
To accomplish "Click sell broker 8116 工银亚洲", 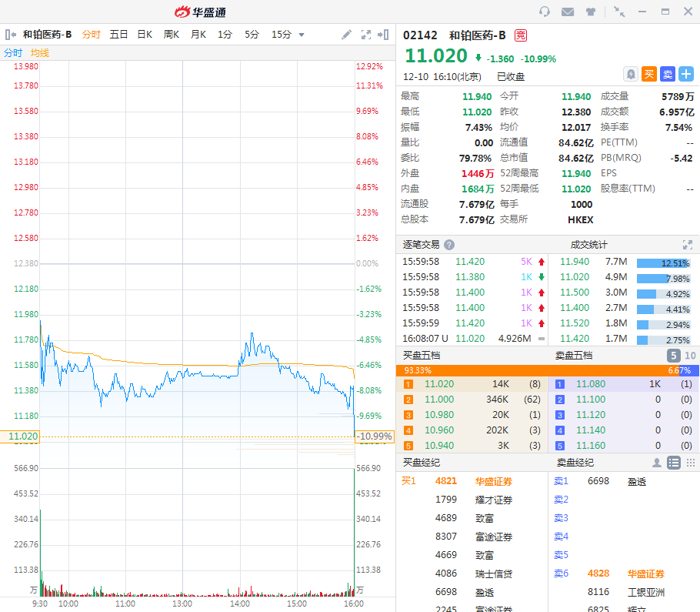I will [626, 592].
